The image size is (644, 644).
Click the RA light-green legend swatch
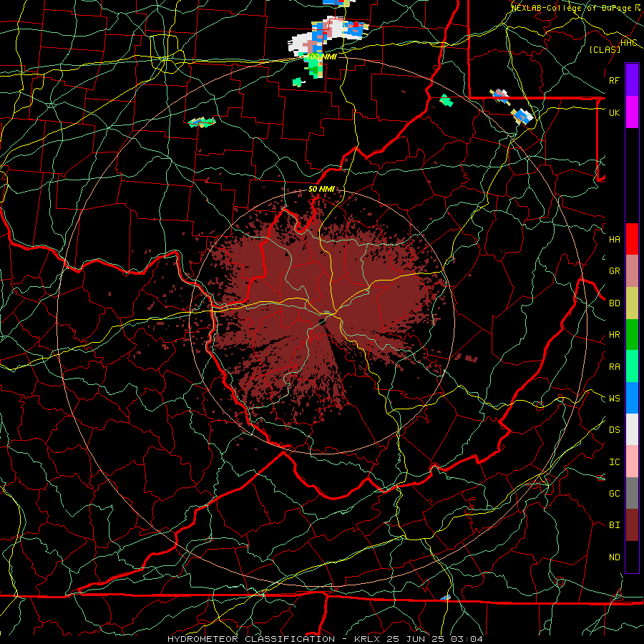point(632,366)
